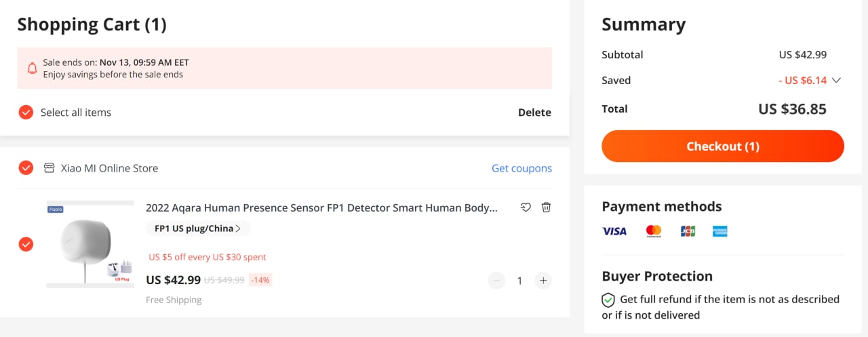868x337 pixels.
Task: Decrease quantity with the minus button
Action: tap(496, 280)
